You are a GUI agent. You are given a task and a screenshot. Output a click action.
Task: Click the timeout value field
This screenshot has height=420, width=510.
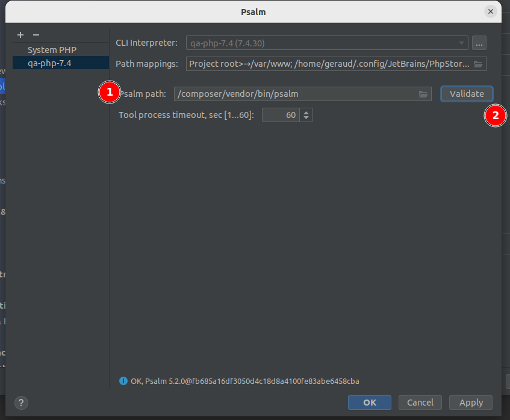(281, 115)
